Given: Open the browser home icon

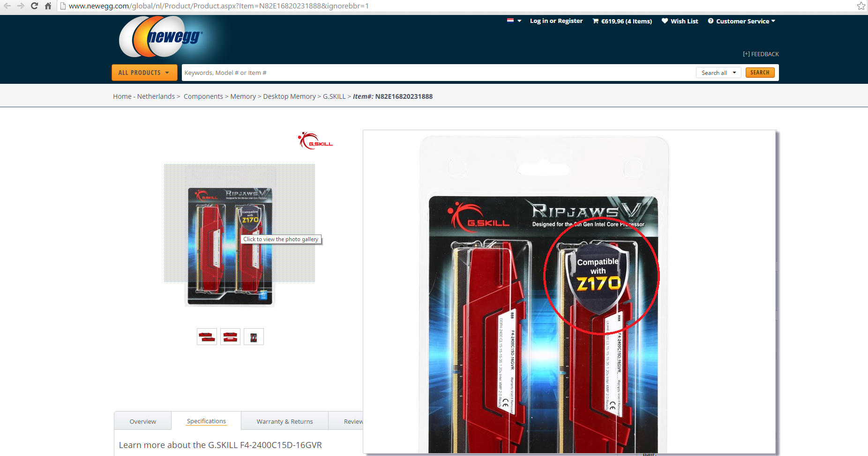Looking at the screenshot, I should point(48,6).
